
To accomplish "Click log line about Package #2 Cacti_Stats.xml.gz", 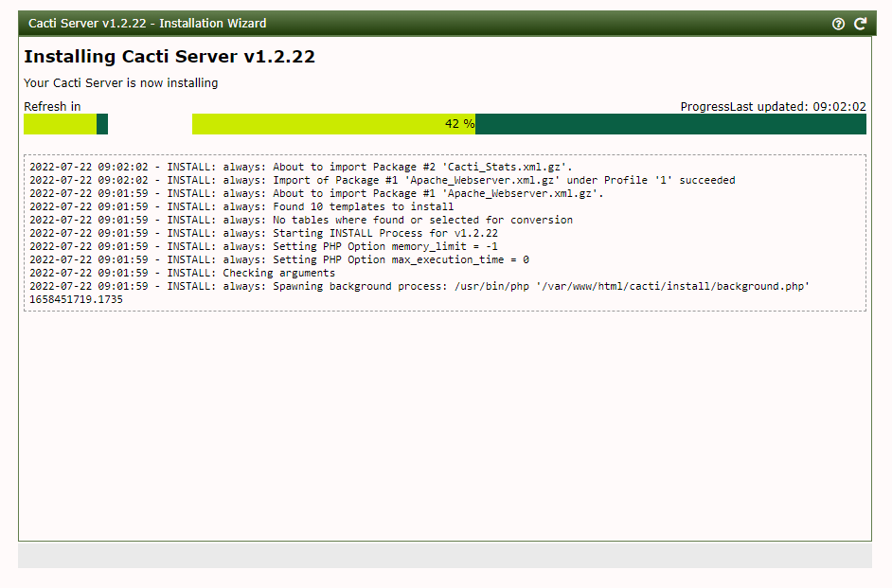I will coord(301,168).
